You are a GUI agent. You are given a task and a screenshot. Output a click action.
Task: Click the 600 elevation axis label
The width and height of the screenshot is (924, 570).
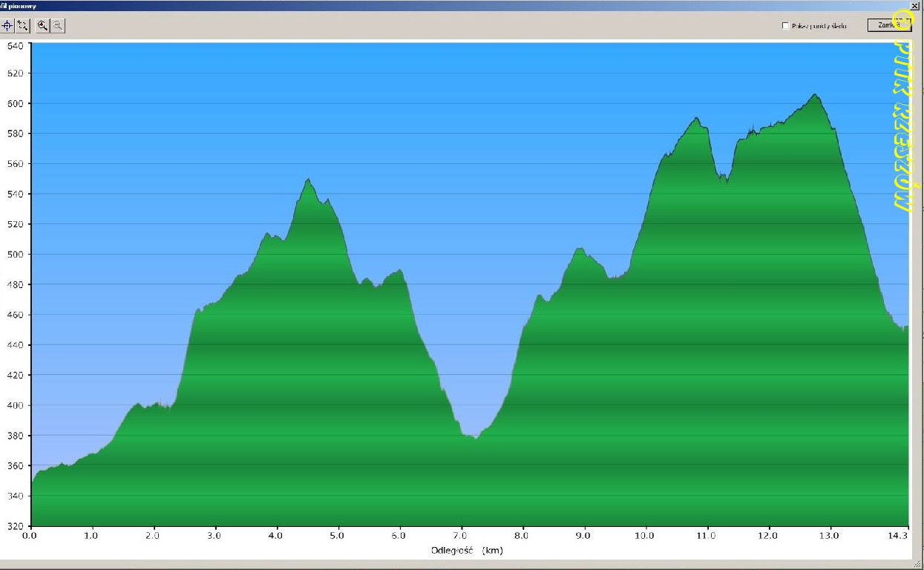[16, 103]
